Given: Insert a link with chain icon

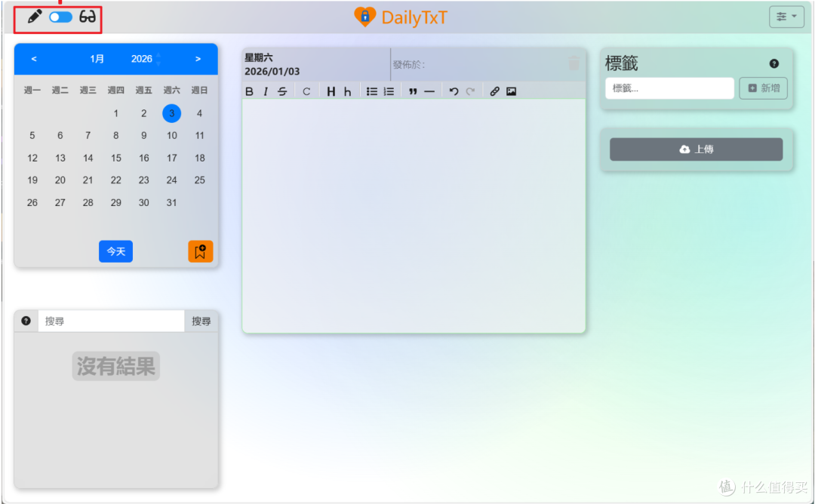Looking at the screenshot, I should pyautogui.click(x=495, y=91).
